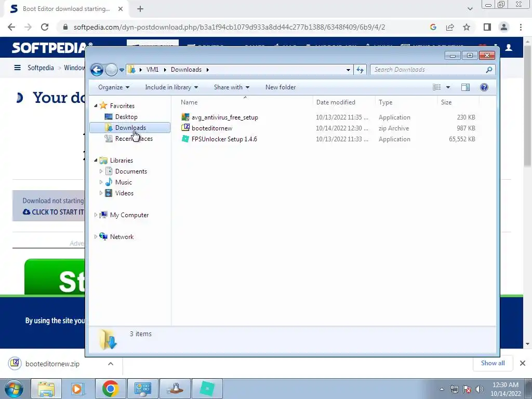Open the address bar history dropdown arrow
The image size is (532, 399).
(348, 70)
